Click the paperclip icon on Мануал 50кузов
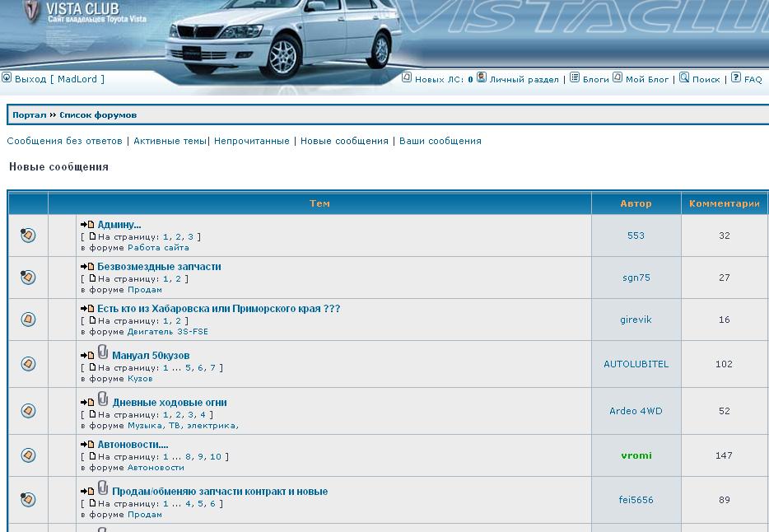This screenshot has height=532, width=769. click(103, 352)
